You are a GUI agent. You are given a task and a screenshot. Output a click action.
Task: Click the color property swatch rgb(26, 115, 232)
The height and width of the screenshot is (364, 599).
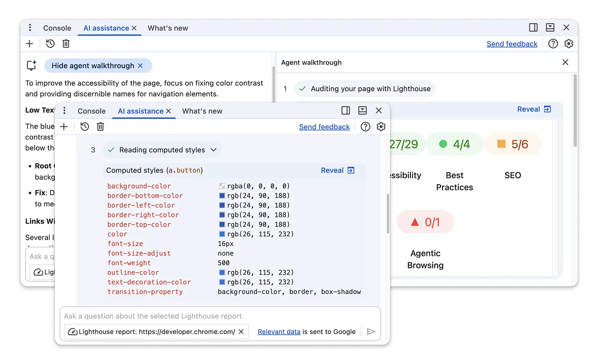tap(222, 234)
